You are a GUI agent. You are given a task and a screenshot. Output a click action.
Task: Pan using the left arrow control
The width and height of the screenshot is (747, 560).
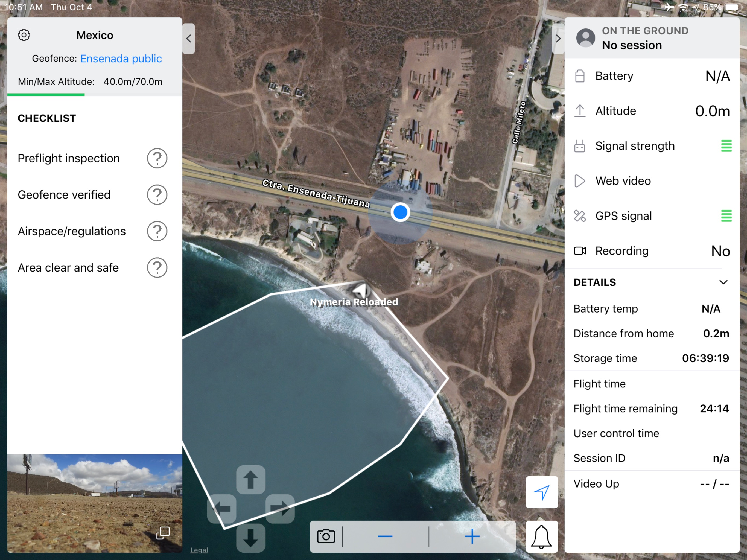pyautogui.click(x=221, y=509)
